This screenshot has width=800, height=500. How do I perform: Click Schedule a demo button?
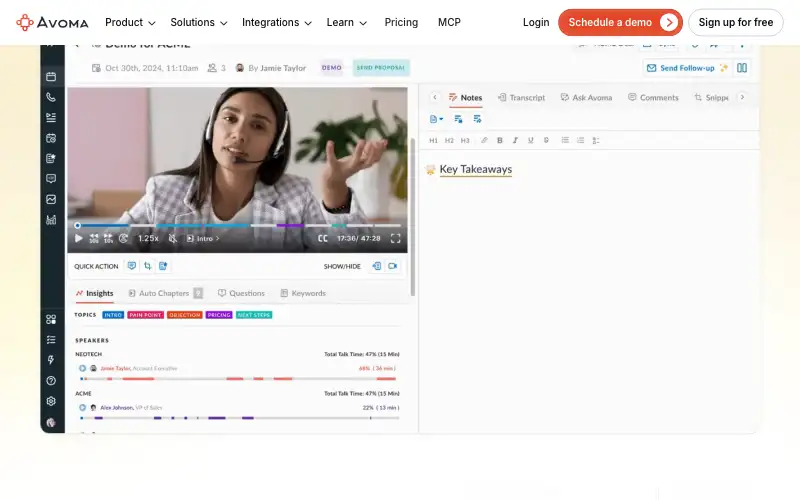click(620, 22)
